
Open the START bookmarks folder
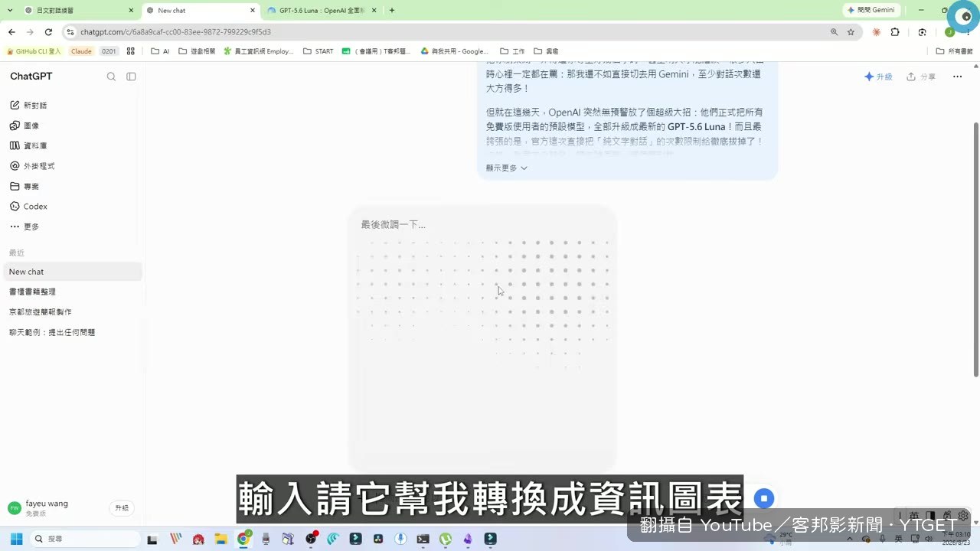[318, 51]
